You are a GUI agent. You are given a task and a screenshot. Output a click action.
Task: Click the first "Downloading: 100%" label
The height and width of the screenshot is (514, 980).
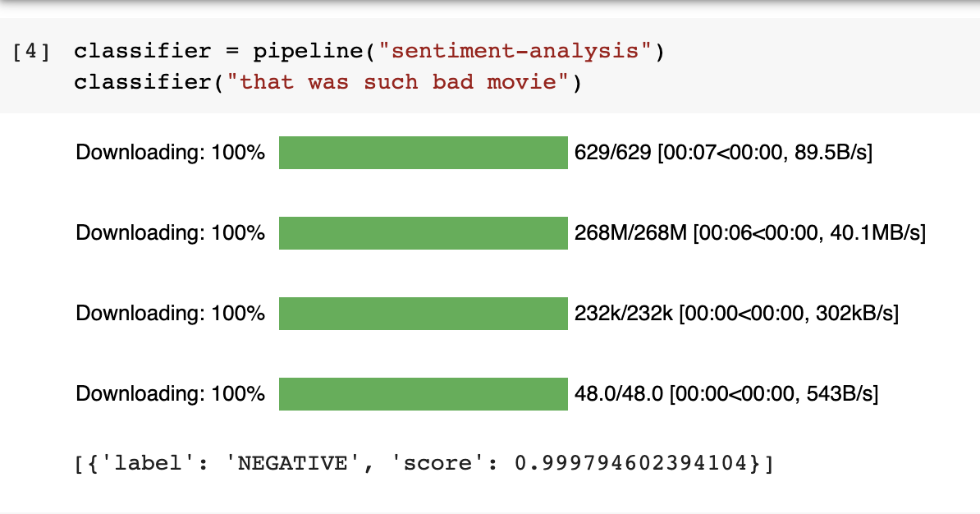[x=170, y=153]
